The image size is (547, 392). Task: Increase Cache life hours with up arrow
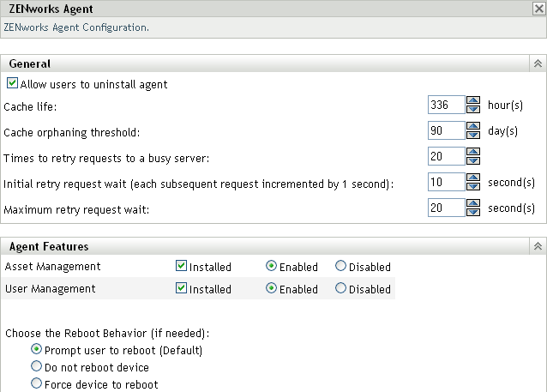[x=473, y=100]
